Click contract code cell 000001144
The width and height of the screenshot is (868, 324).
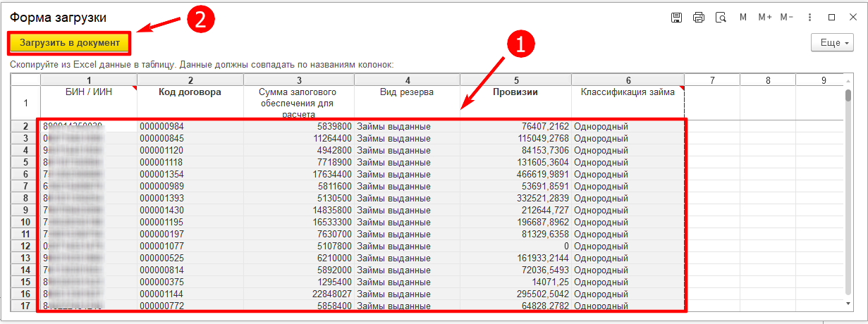click(x=190, y=294)
